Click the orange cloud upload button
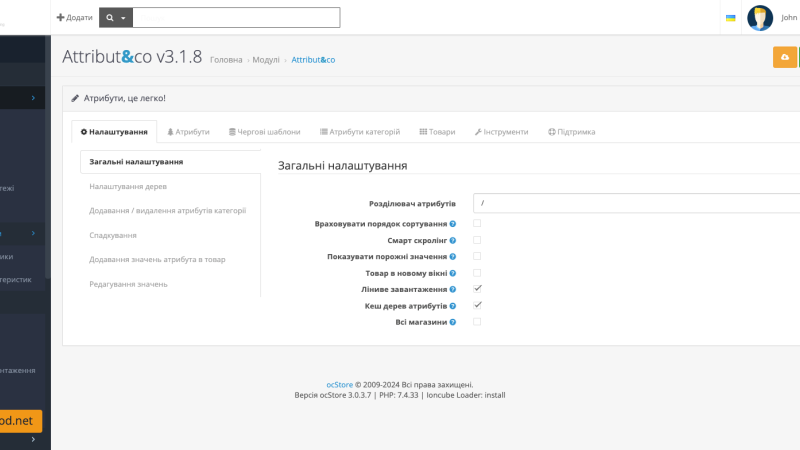This screenshot has height=450, width=800. coord(785,57)
